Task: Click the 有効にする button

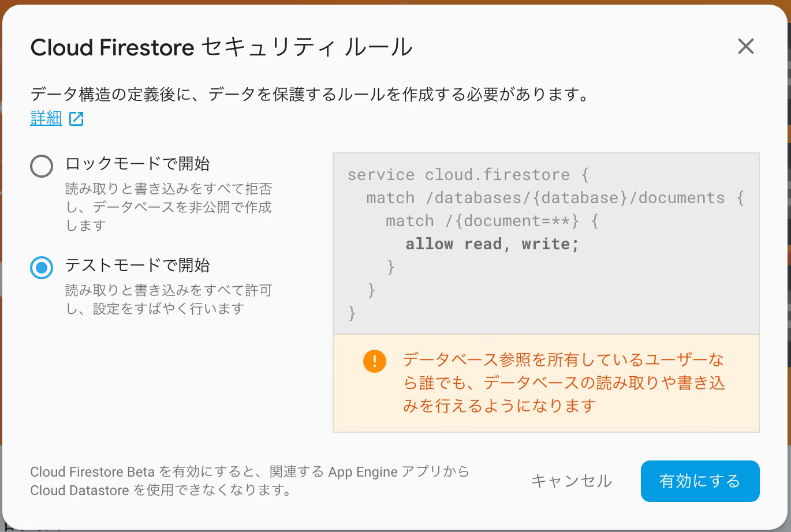Action: coord(700,481)
